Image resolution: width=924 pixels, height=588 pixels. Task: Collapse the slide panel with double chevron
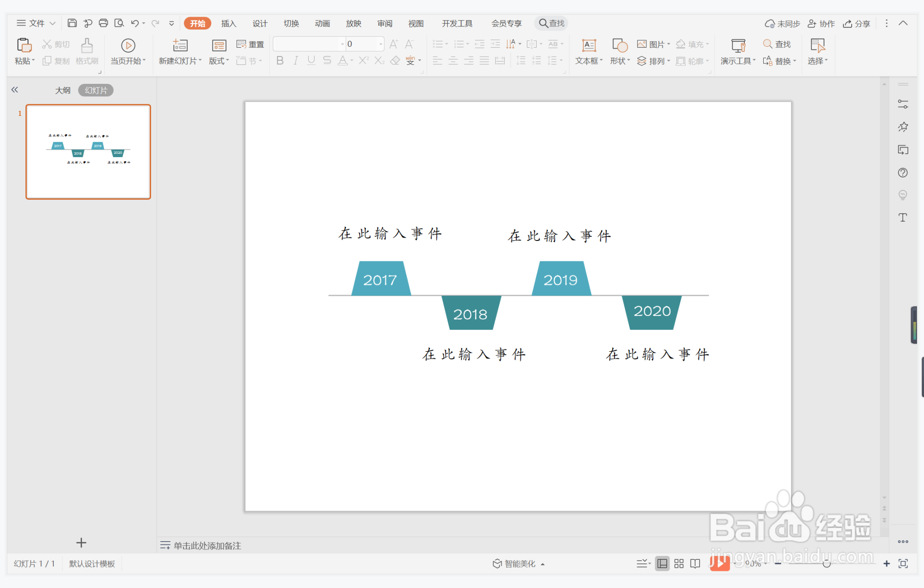(x=15, y=90)
